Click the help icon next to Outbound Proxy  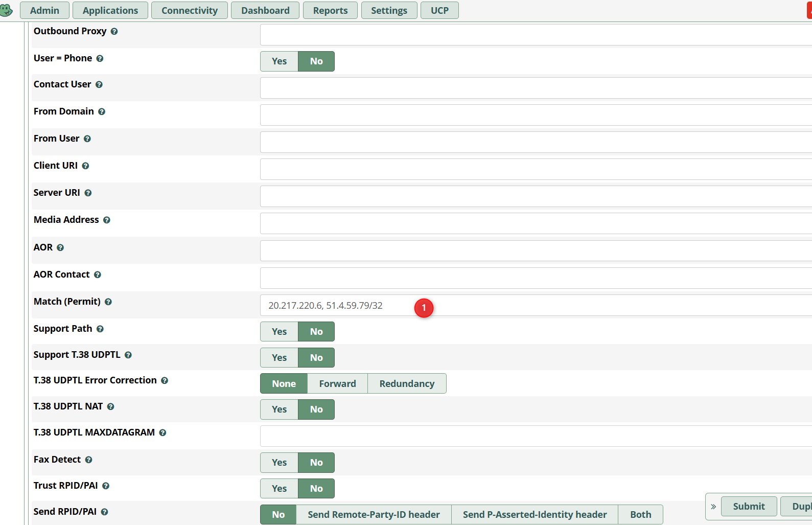pyautogui.click(x=114, y=32)
